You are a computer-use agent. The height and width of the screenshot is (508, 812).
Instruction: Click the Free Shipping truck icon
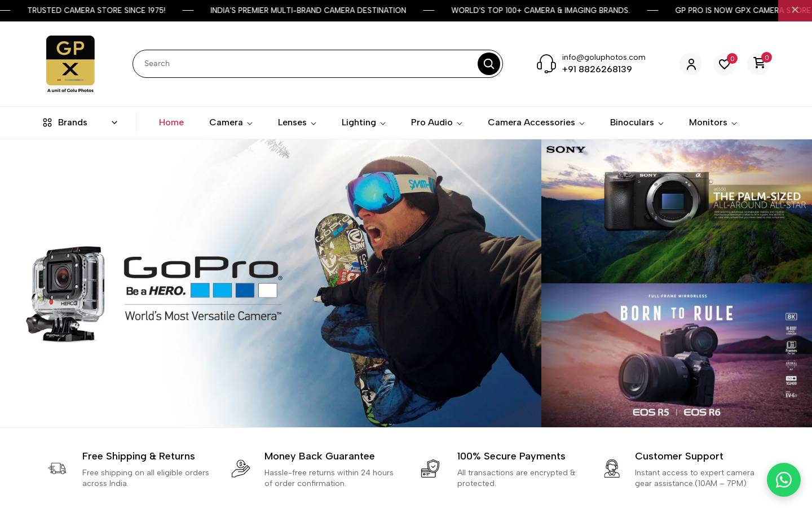click(x=57, y=468)
